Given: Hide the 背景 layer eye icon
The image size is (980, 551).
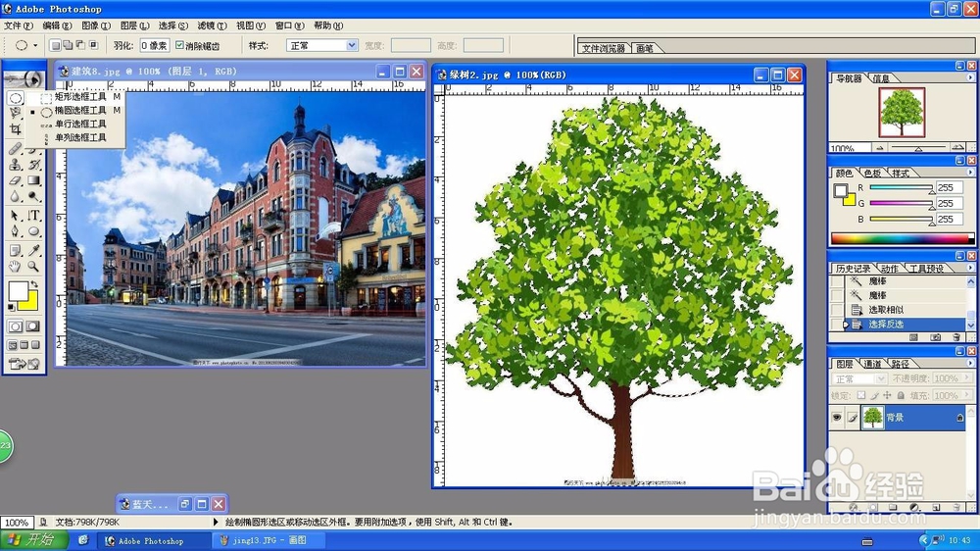Looking at the screenshot, I should click(x=837, y=417).
